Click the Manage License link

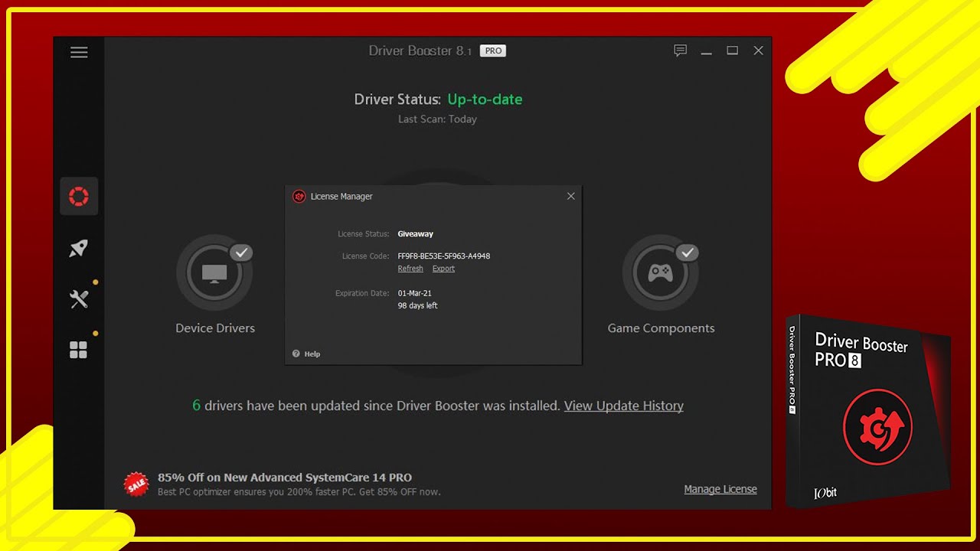click(720, 489)
